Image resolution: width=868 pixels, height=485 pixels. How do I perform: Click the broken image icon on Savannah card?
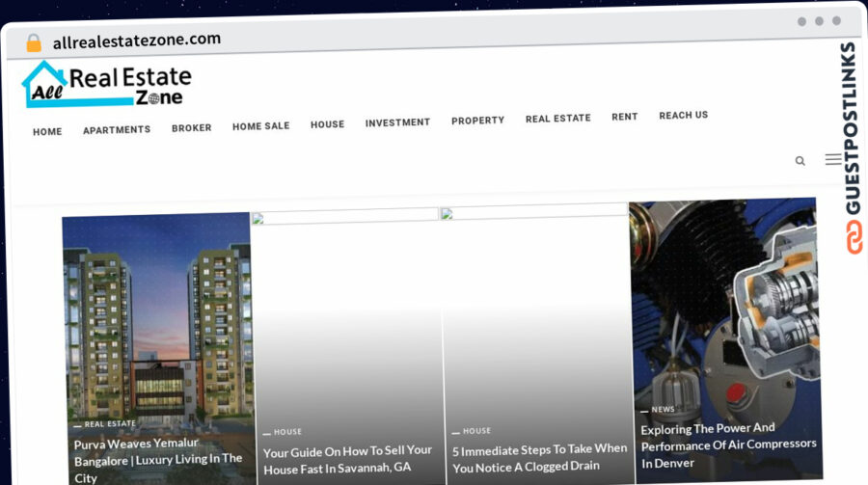(x=258, y=219)
